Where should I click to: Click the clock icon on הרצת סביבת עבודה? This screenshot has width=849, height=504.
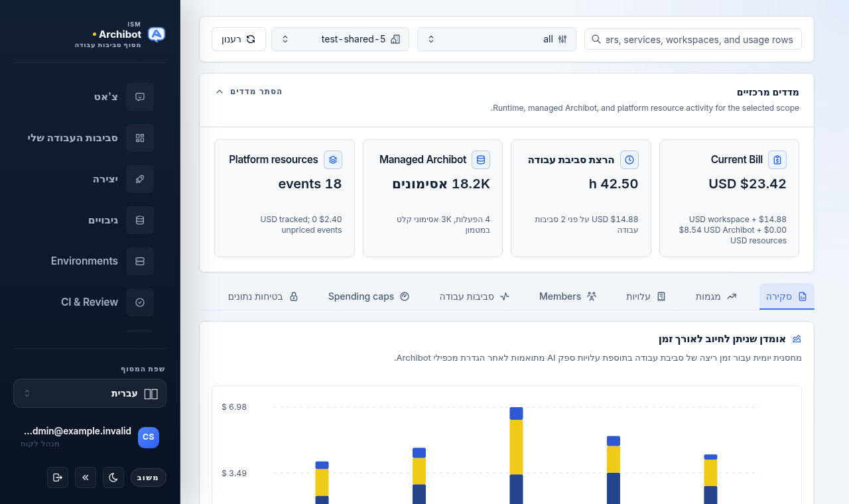(629, 160)
